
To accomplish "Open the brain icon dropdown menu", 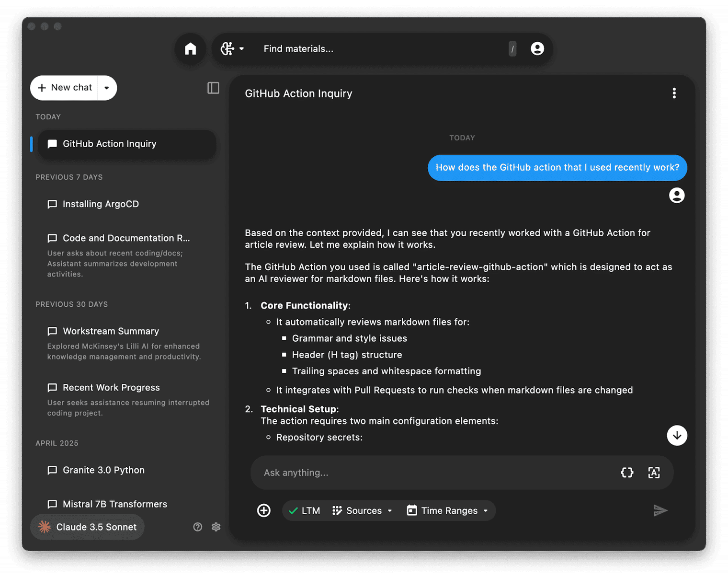I will coord(232,49).
